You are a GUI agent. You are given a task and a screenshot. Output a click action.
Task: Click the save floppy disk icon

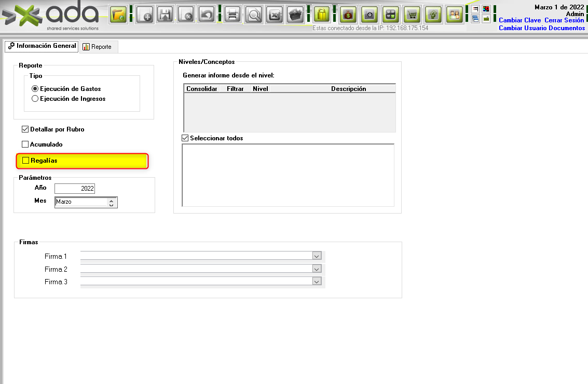pos(165,15)
